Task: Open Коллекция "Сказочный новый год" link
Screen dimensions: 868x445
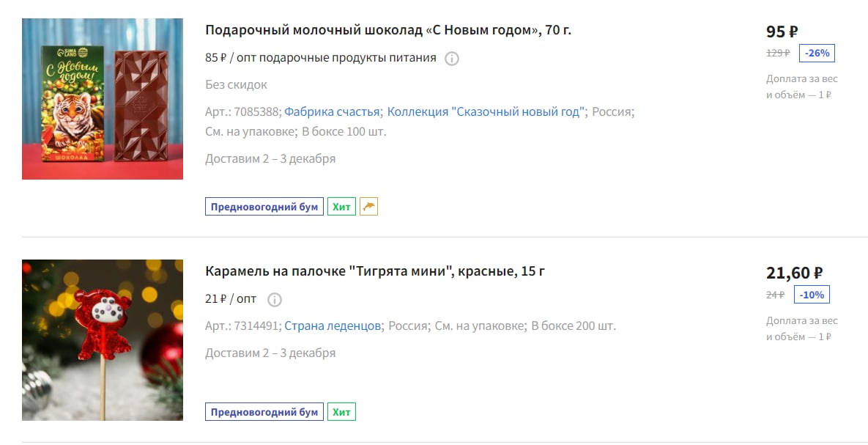Action: coord(486,111)
